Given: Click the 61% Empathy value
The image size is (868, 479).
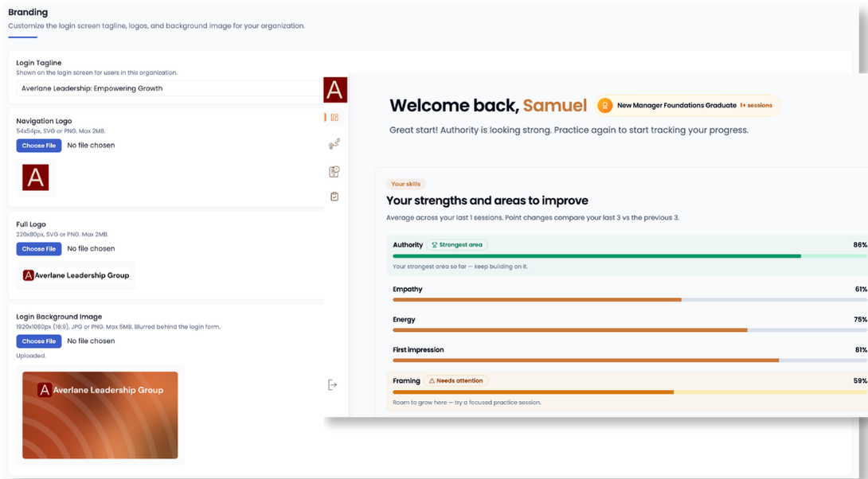Looking at the screenshot, I should click(861, 290).
